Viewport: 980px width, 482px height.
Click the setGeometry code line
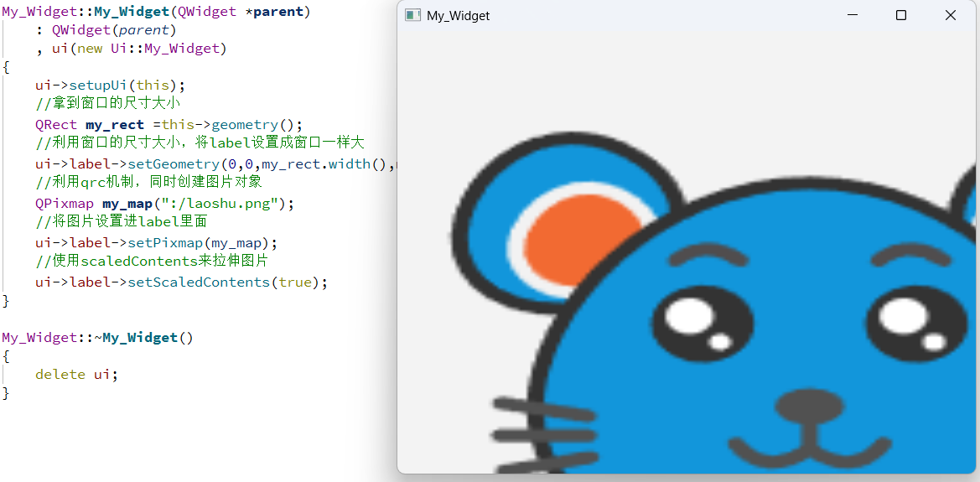pos(216,164)
